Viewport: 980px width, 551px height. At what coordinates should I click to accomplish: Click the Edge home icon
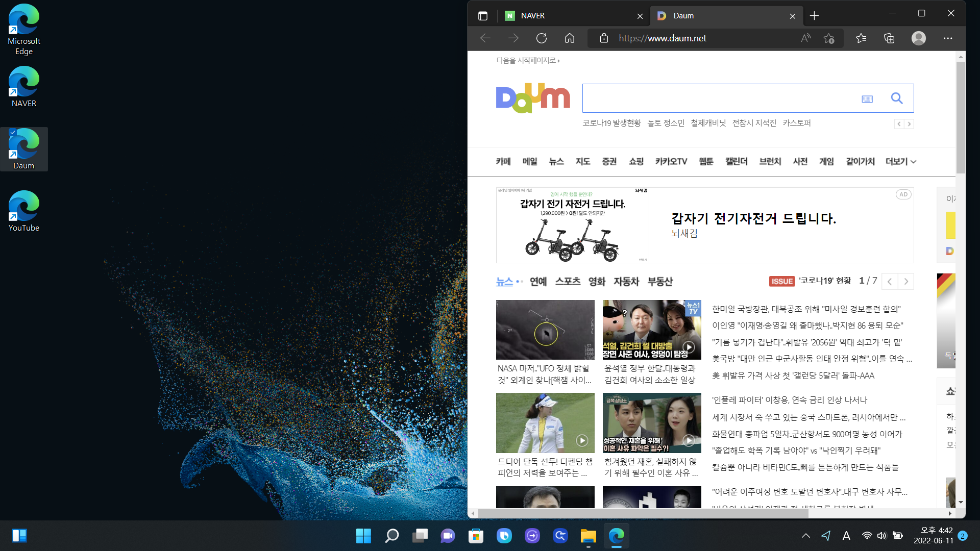click(x=570, y=38)
